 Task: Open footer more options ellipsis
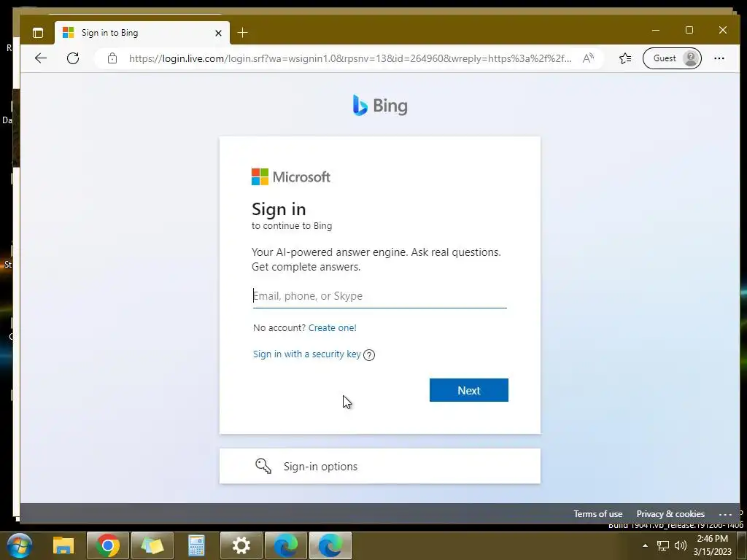click(x=725, y=514)
